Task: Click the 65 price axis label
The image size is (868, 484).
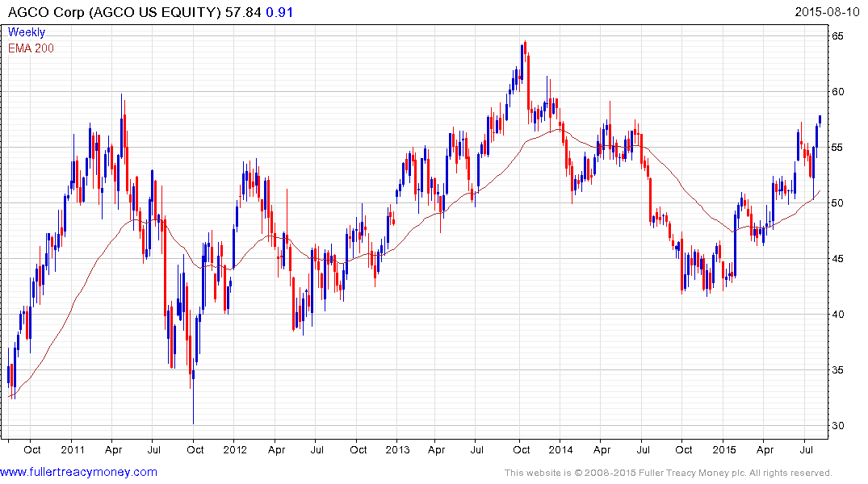Action: [x=839, y=36]
